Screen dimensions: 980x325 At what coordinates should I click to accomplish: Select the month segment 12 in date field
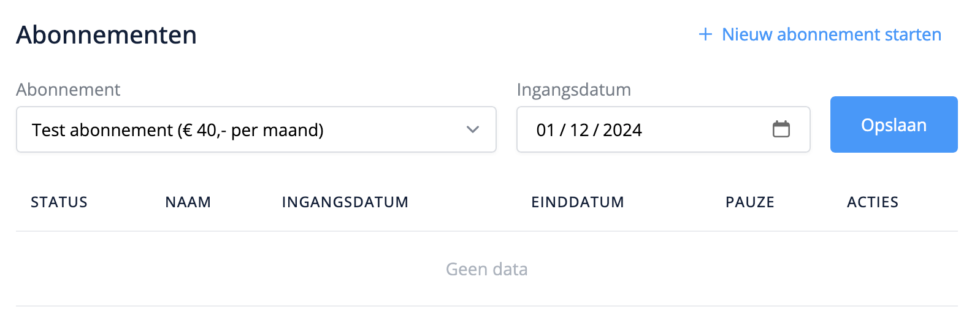[x=579, y=130]
